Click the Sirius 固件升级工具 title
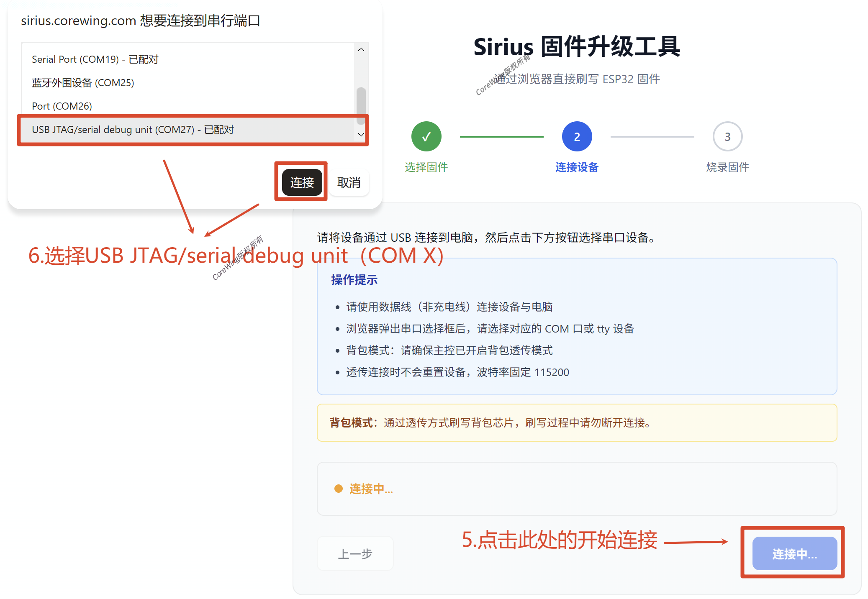The image size is (868, 599). point(577,46)
